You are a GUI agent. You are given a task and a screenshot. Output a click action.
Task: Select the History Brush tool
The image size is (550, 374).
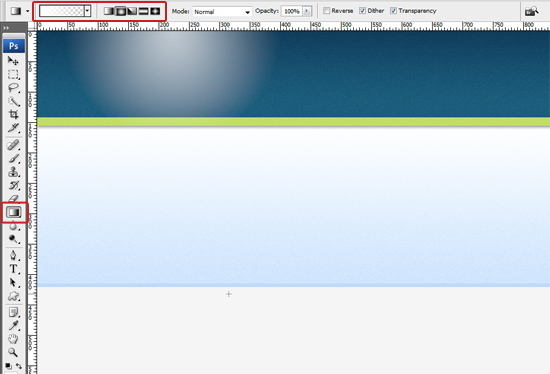(x=13, y=185)
